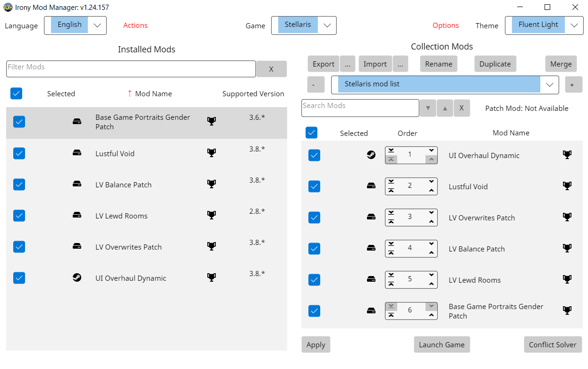Screen dimensions: 588x369
Task: Click trophy icon for LV Lewd Rooms in Collection Mods
Action: [x=567, y=279]
